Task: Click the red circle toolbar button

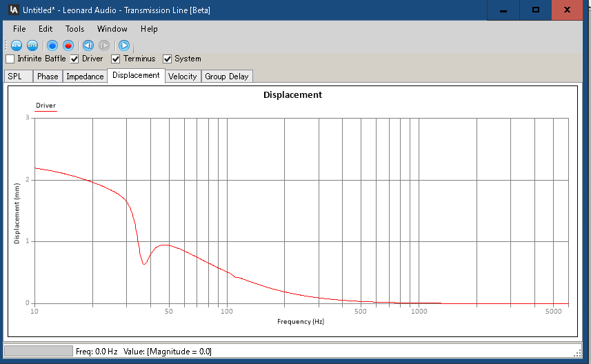Action: tap(68, 45)
